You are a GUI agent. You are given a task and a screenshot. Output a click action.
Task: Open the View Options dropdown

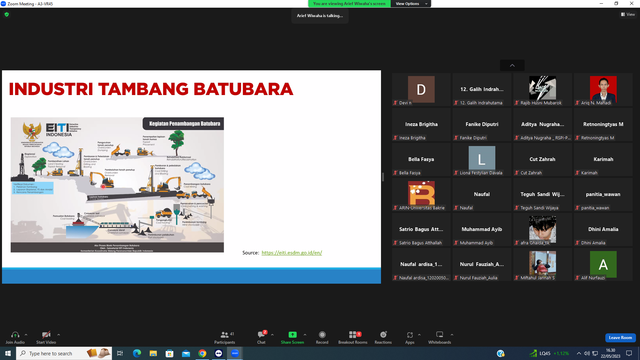(411, 4)
